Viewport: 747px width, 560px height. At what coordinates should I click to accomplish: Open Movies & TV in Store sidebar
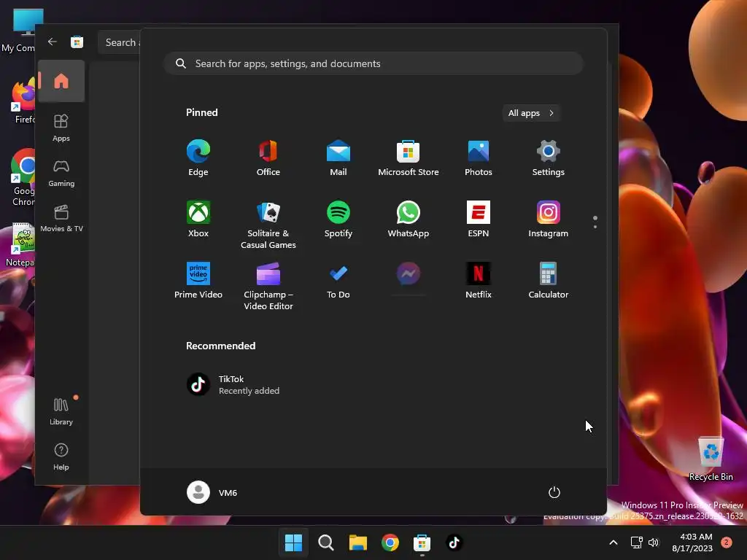(61, 218)
